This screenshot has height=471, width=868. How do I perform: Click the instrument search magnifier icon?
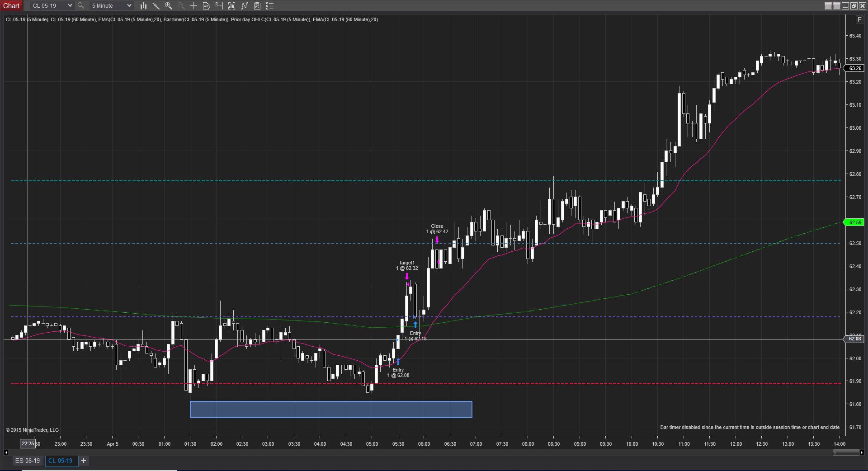pos(81,6)
